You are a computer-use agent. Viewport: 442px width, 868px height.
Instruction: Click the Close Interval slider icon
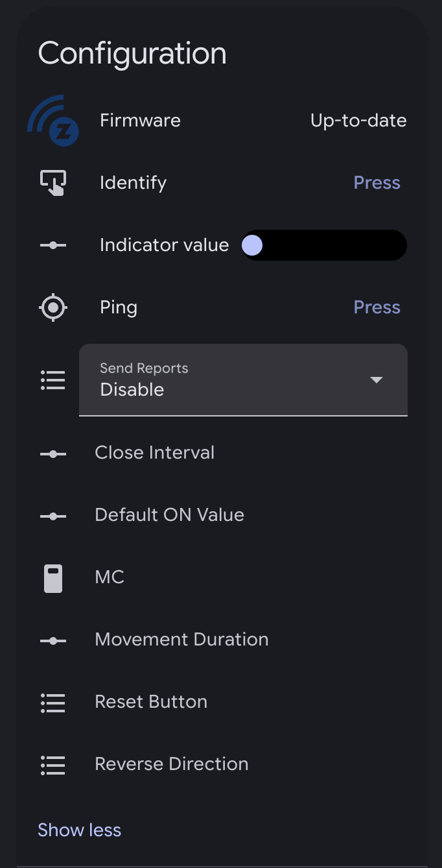[x=53, y=453]
